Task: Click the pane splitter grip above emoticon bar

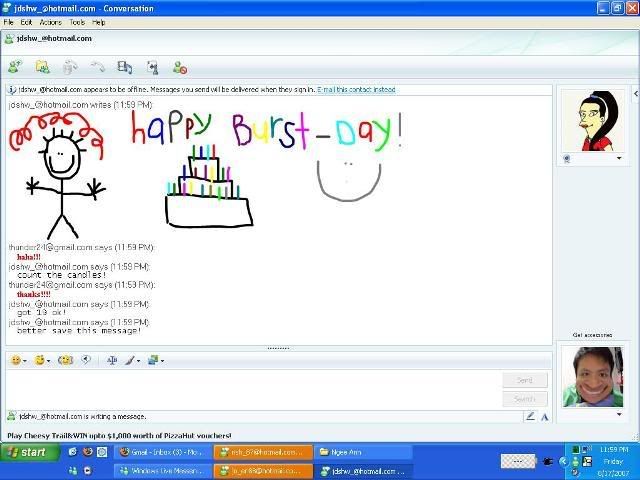Action: point(278,349)
